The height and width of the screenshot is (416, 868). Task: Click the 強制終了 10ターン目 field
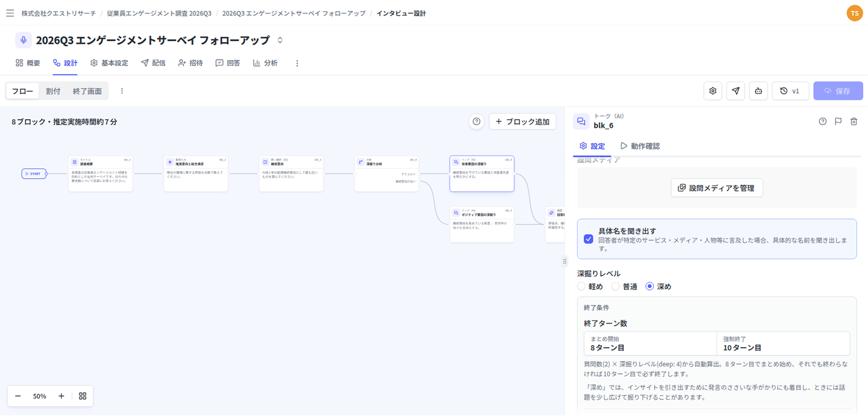783,344
